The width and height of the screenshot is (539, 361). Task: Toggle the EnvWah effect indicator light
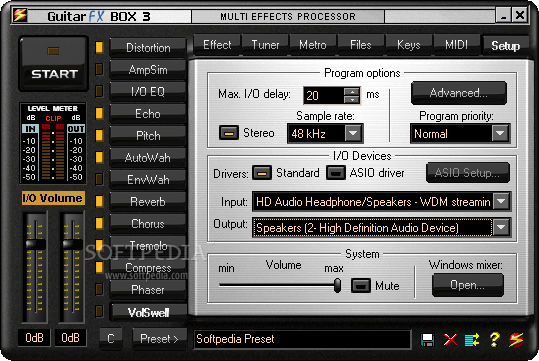click(x=99, y=179)
